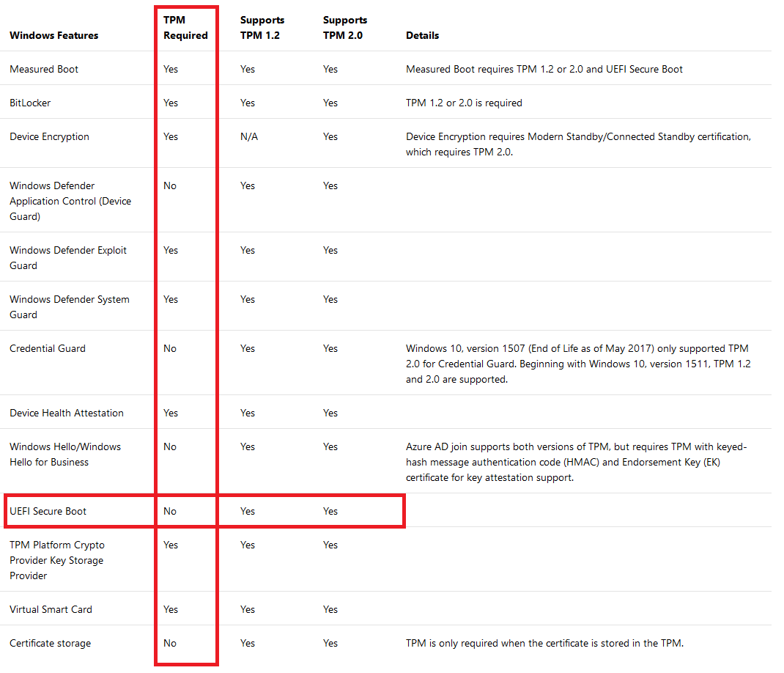Click TPM Required 'Yes' for BitLocker
Image resolution: width=784 pixels, height=673 pixels.
171,103
